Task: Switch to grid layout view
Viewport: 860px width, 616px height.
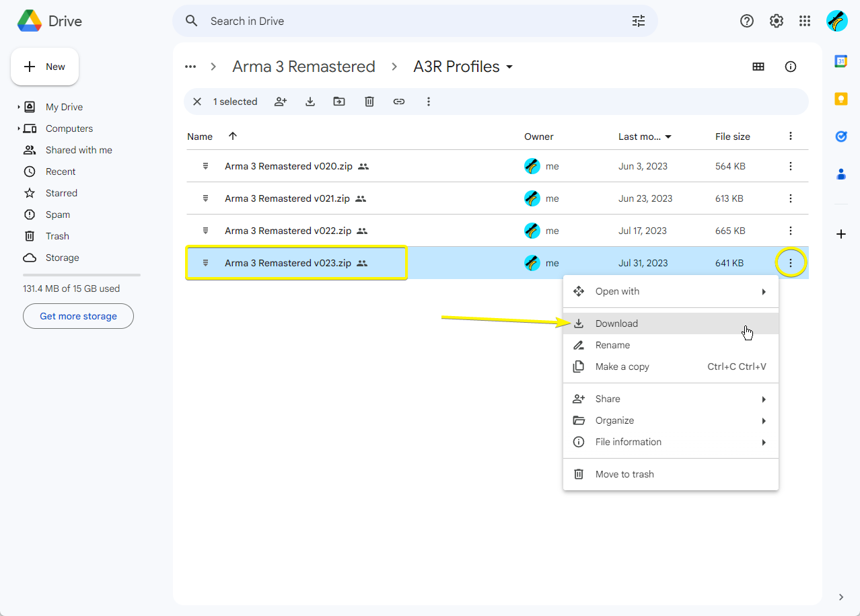Action: coord(758,67)
